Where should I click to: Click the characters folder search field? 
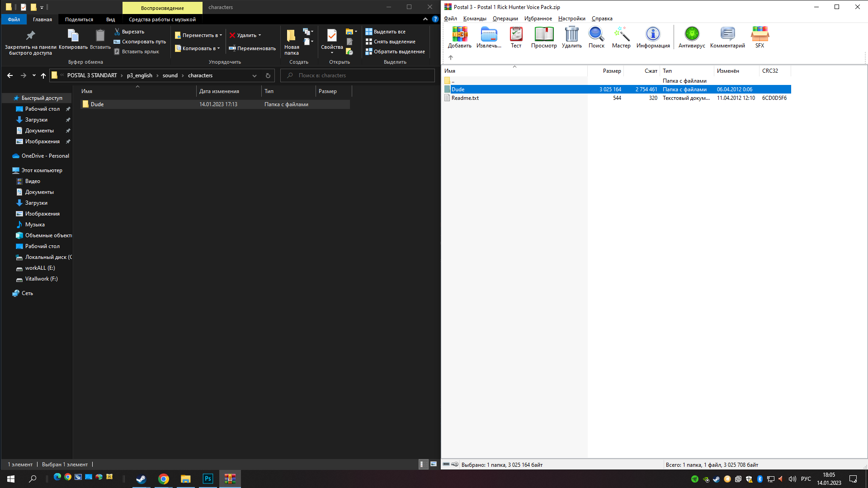pyautogui.click(x=357, y=75)
